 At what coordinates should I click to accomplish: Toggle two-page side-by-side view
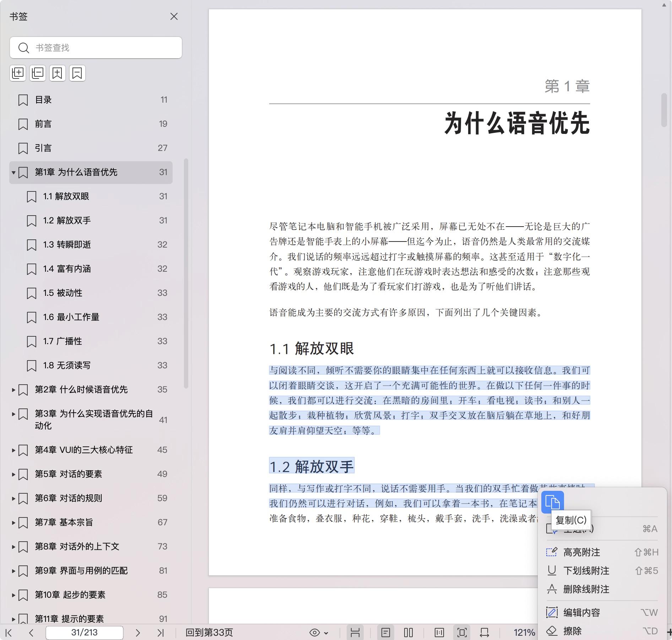[x=408, y=633]
